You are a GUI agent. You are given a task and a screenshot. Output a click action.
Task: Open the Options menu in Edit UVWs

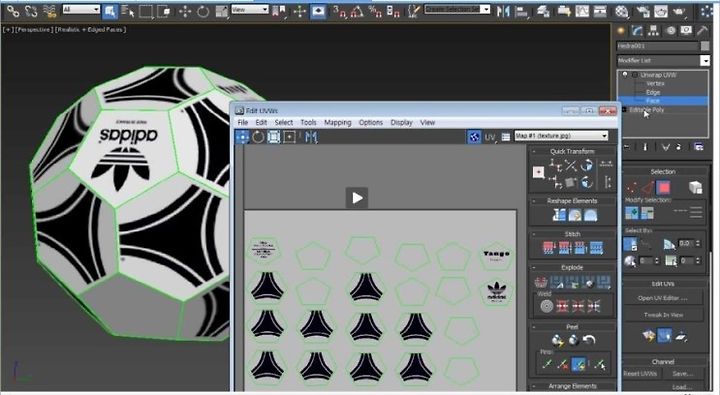coord(371,122)
